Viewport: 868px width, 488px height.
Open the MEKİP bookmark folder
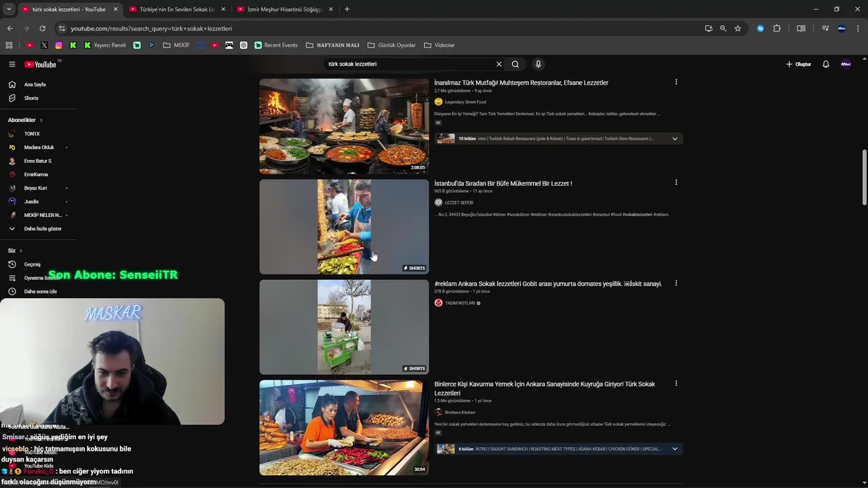click(x=176, y=45)
